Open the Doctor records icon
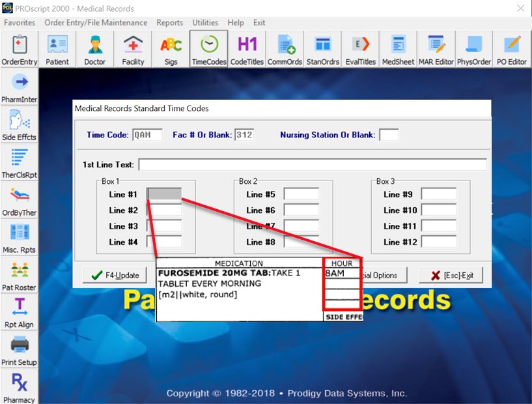 pyautogui.click(x=95, y=50)
